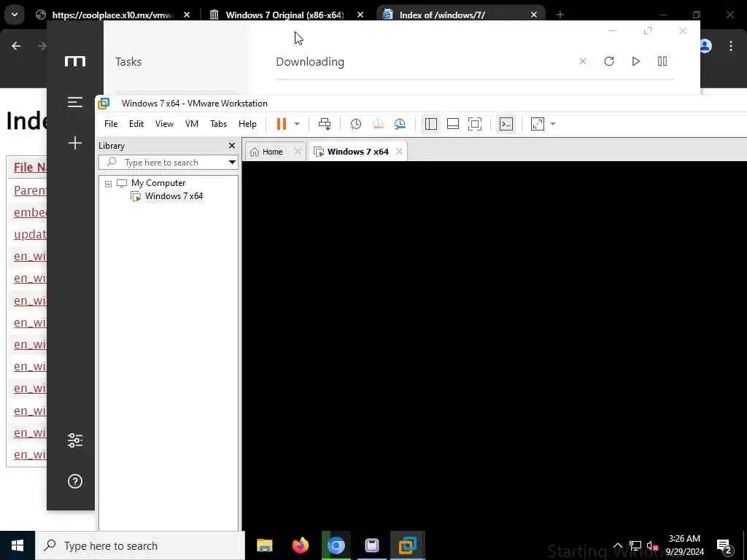This screenshot has width=747, height=560.
Task: Take a snapshot of the virtual machine
Action: tap(355, 124)
